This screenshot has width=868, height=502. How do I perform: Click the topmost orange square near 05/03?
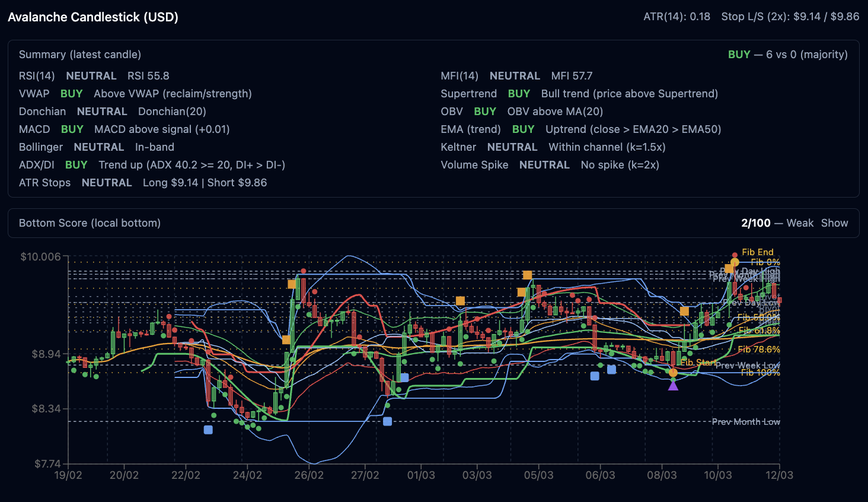527,275
